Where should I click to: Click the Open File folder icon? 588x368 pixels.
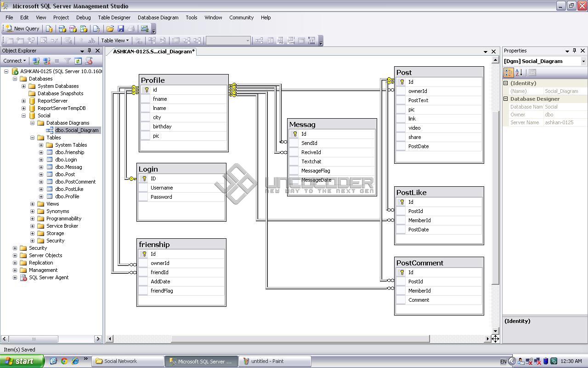click(110, 29)
